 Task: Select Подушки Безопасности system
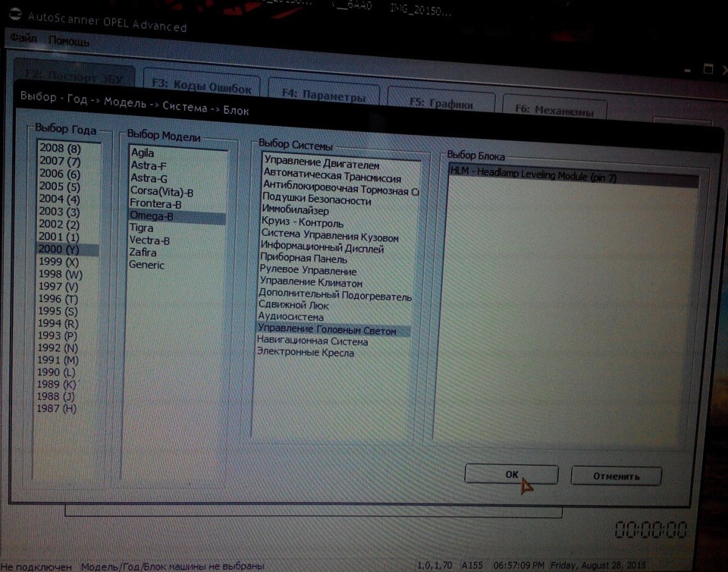[x=317, y=200]
